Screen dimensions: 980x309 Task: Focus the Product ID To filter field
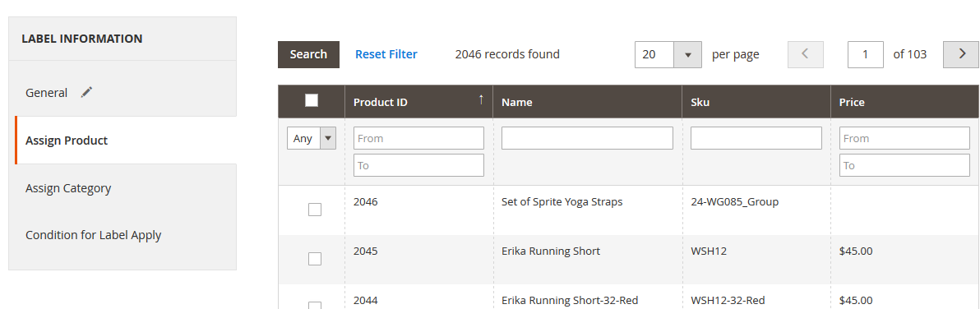[418, 165]
